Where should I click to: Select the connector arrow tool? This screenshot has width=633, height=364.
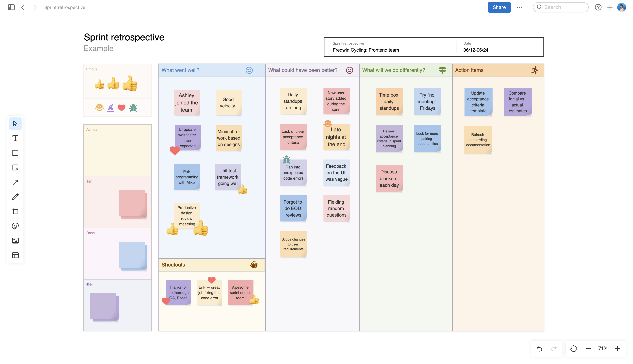(15, 182)
